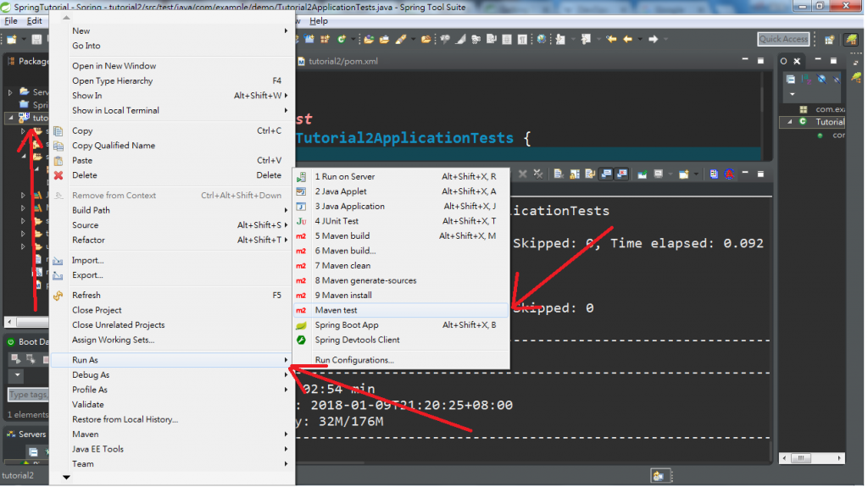The width and height of the screenshot is (868, 487).
Task: Toggle Hide Static Members in Outline view
Action: pos(837,80)
